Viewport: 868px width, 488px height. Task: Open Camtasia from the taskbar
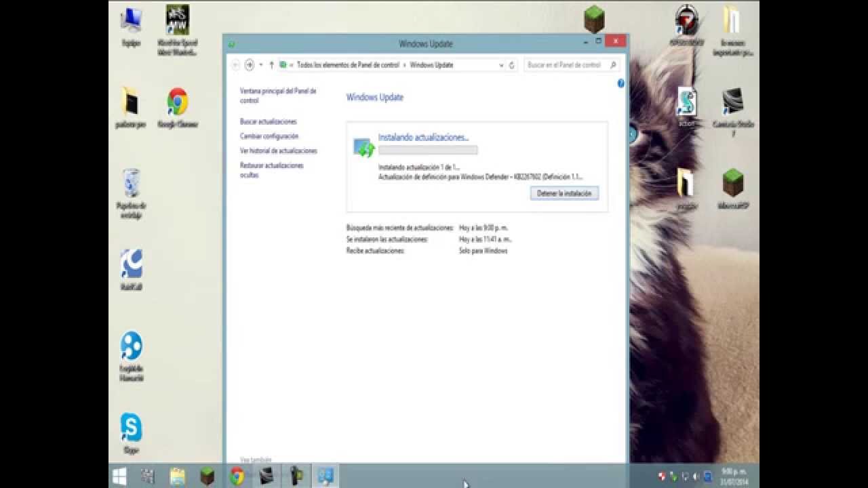pyautogui.click(x=267, y=476)
